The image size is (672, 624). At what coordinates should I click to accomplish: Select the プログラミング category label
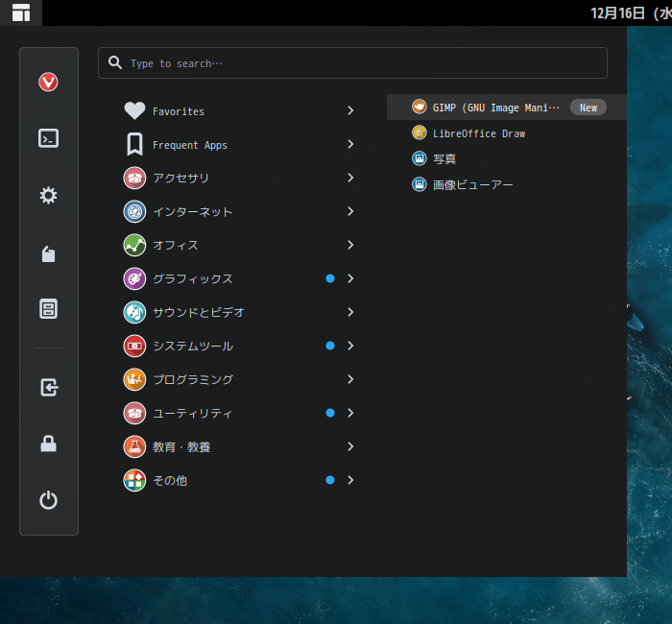(193, 379)
